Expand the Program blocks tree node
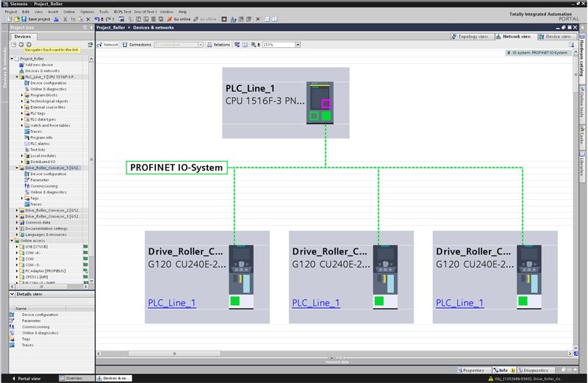 tap(22, 95)
